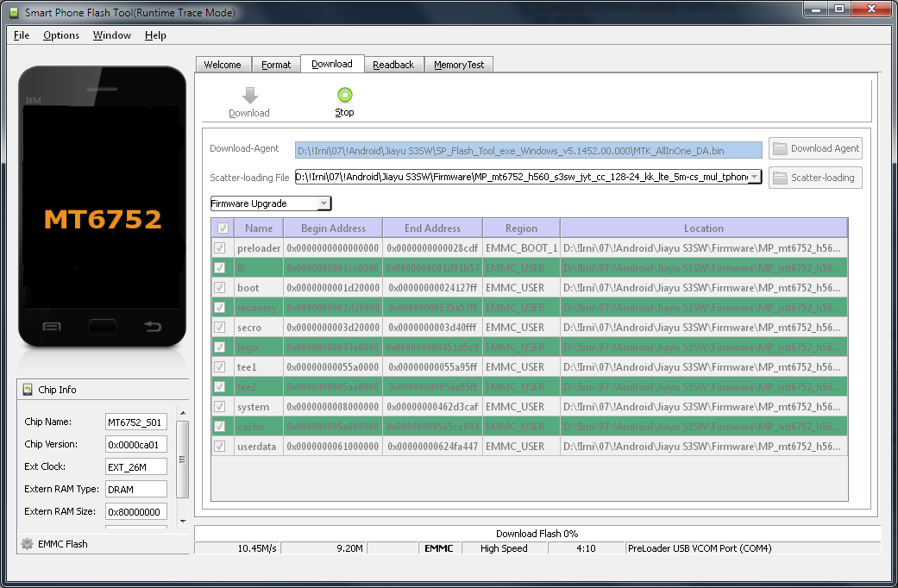Viewport: 898px width, 588px height.
Task: Click the Extern RAM Type field
Action: [x=136, y=490]
